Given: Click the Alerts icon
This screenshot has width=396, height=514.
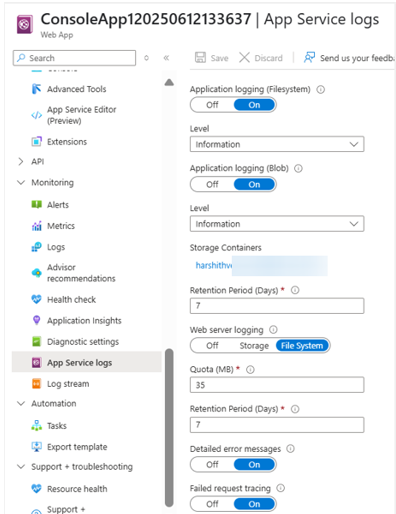Looking at the screenshot, I should [36, 204].
